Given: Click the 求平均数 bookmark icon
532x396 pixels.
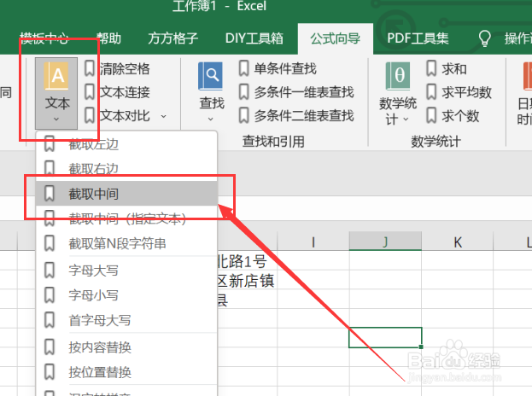Looking at the screenshot, I should coord(431,92).
